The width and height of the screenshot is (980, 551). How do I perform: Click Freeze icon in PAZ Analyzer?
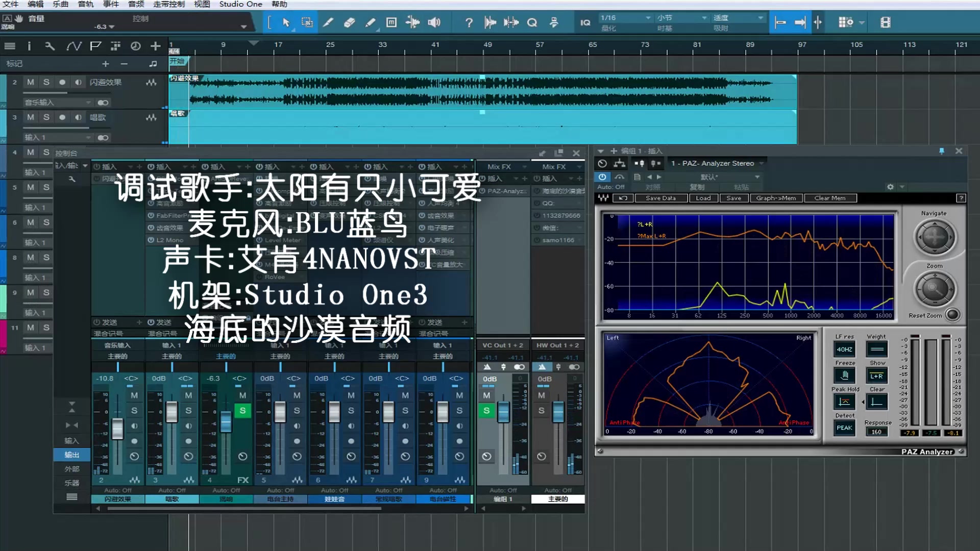pyautogui.click(x=845, y=375)
